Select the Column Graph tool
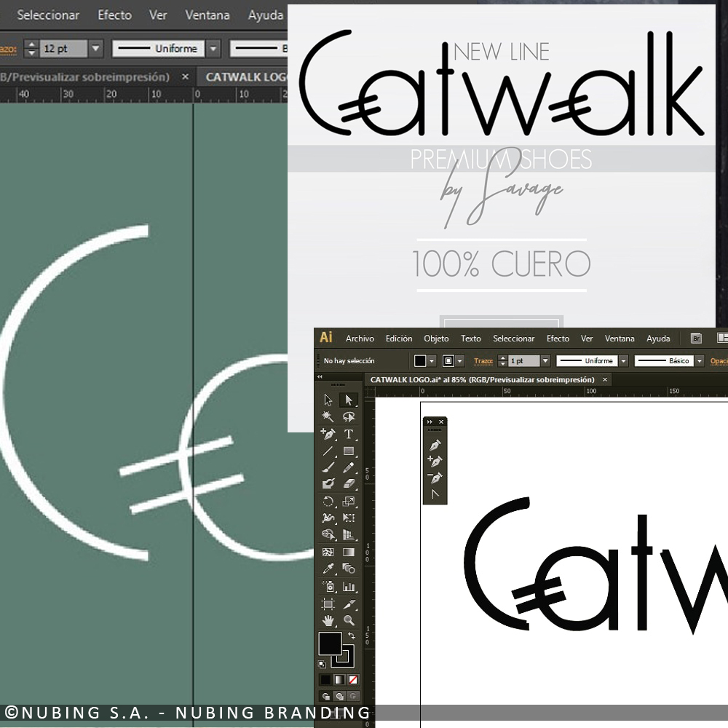Image resolution: width=728 pixels, height=728 pixels. tap(349, 587)
